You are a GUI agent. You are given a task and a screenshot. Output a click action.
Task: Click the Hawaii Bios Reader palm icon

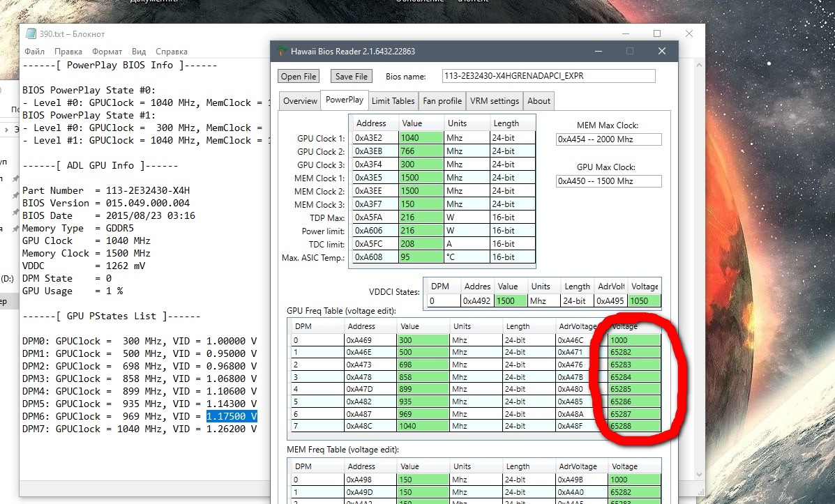point(281,51)
